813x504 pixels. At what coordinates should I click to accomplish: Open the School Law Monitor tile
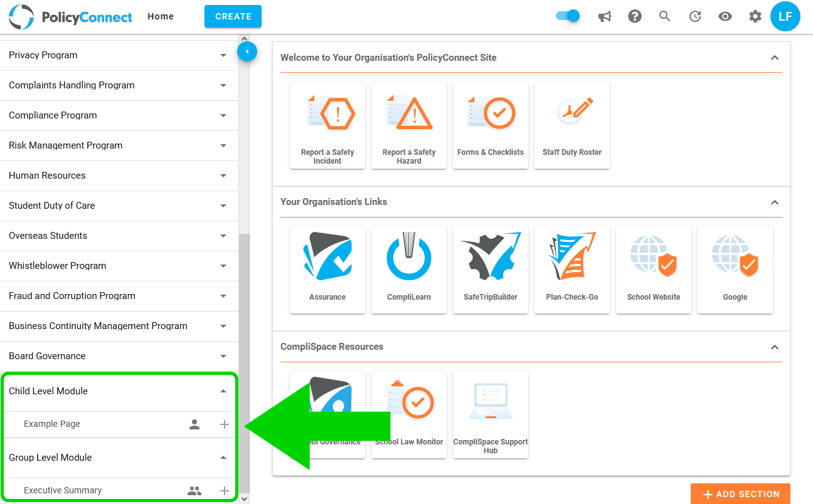pyautogui.click(x=409, y=415)
